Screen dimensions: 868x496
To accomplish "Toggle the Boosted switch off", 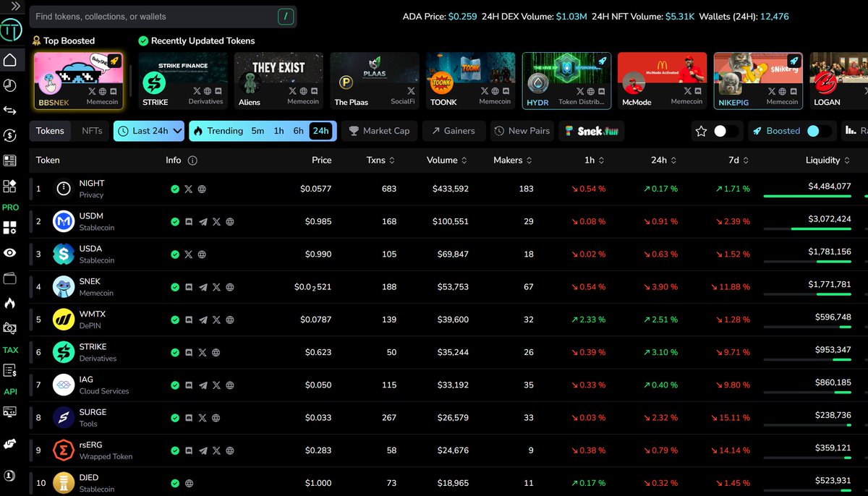I will coord(820,131).
